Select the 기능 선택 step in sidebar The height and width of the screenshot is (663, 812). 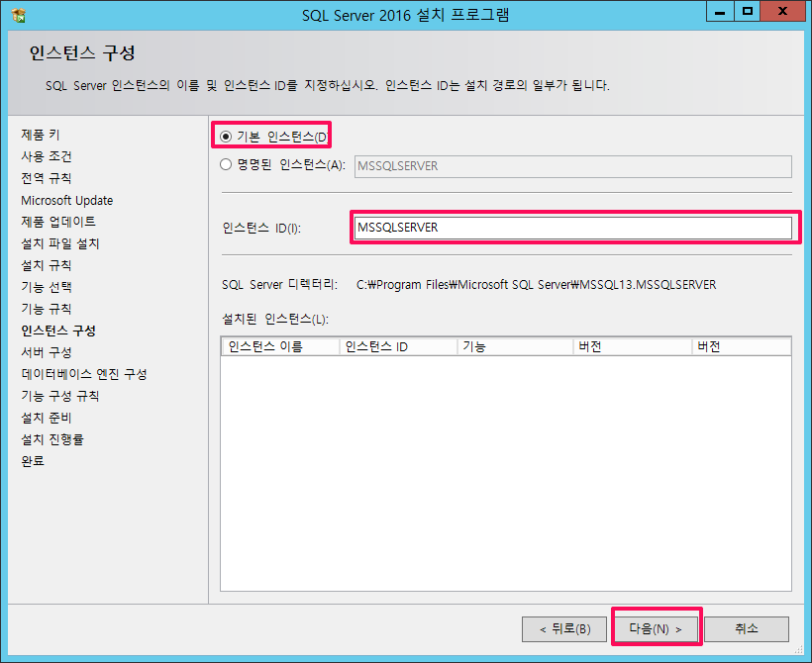coord(47,287)
